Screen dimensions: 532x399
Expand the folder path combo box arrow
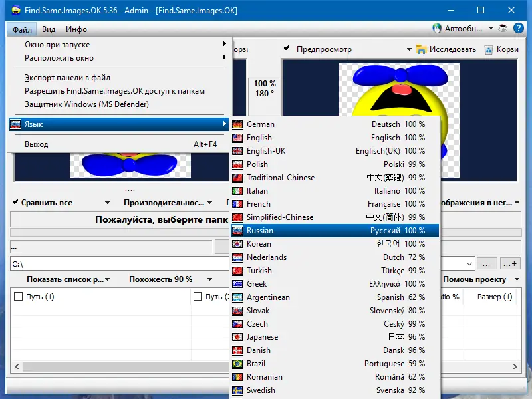[x=469, y=264]
